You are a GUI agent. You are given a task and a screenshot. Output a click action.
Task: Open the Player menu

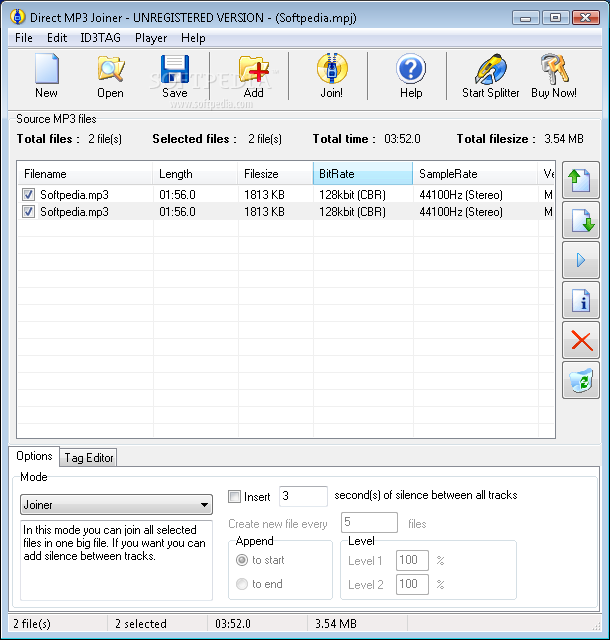151,38
